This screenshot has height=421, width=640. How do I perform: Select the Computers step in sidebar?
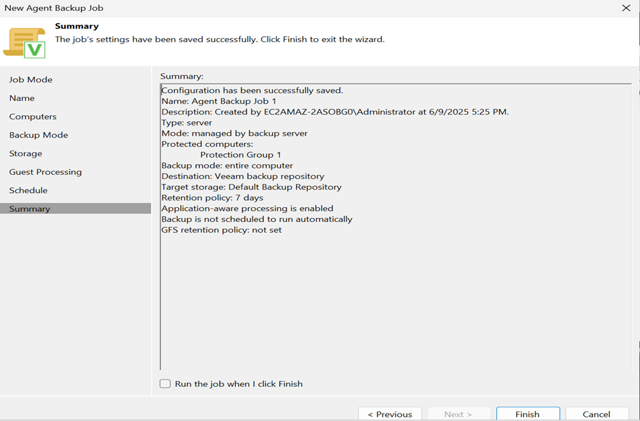click(33, 116)
